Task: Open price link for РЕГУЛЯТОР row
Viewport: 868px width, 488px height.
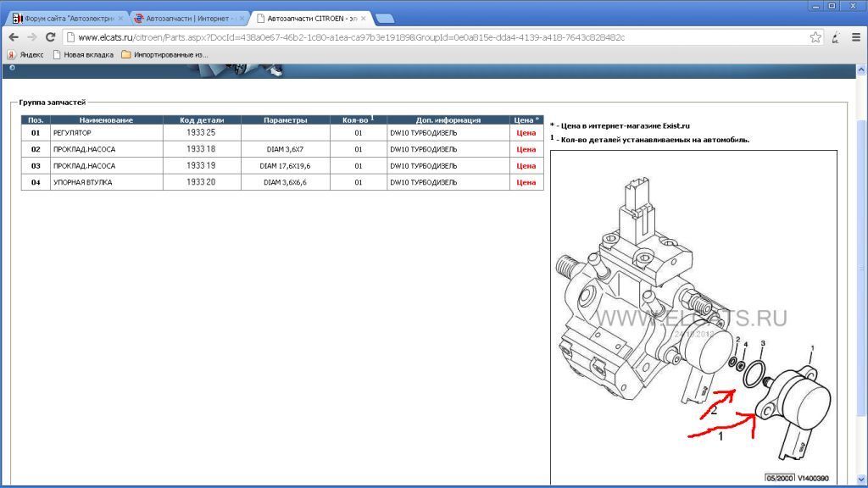Action: 526,133
